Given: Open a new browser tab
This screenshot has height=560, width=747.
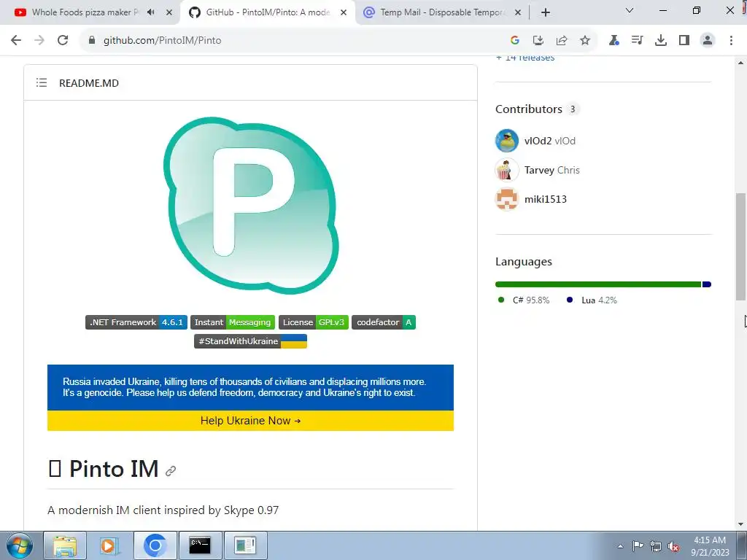Looking at the screenshot, I should pyautogui.click(x=546, y=12).
